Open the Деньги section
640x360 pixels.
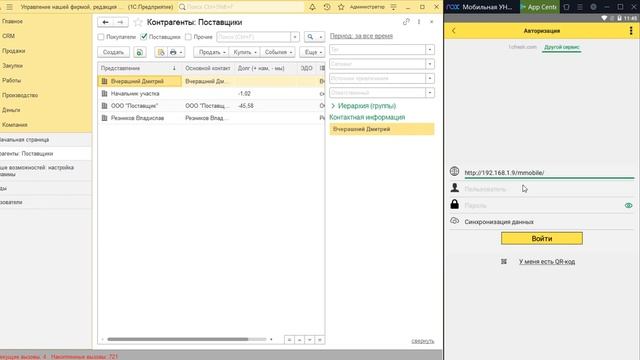point(11,110)
